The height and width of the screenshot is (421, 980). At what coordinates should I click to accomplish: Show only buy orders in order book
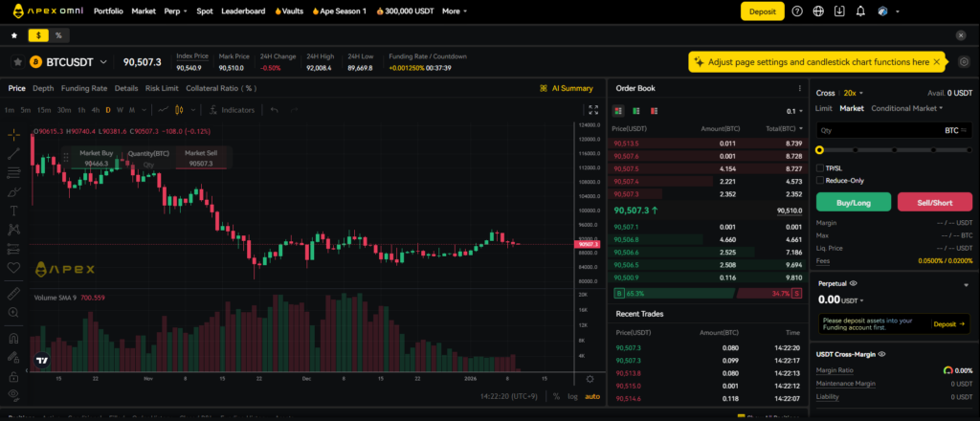(636, 111)
